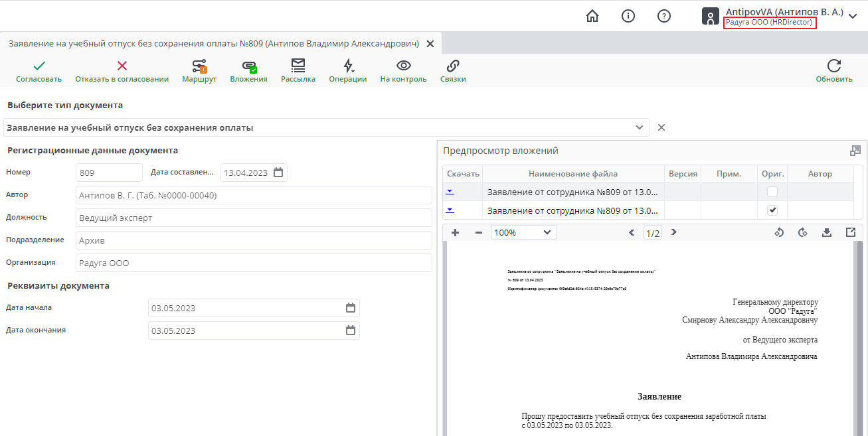Zoom out the preview with minus
868x436 pixels.
pyautogui.click(x=479, y=232)
